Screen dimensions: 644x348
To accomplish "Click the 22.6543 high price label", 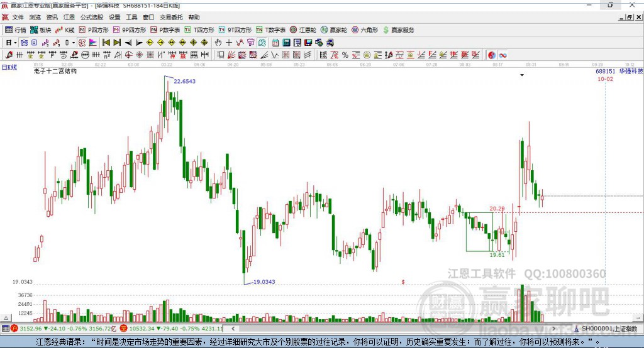I will coord(184,81).
